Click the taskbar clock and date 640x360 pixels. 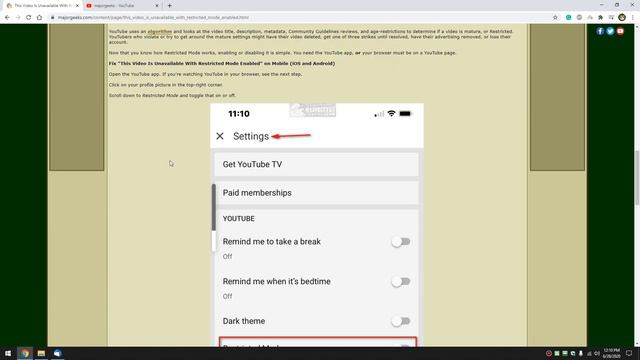(x=611, y=353)
